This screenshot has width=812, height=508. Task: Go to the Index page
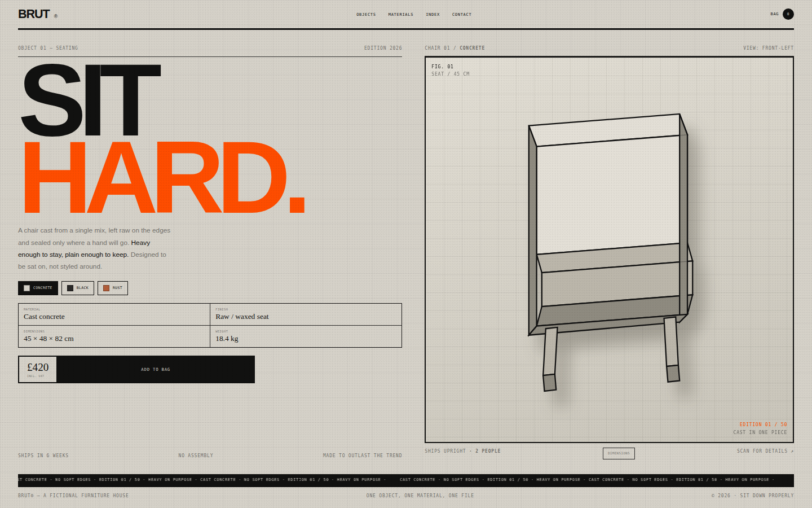433,15
